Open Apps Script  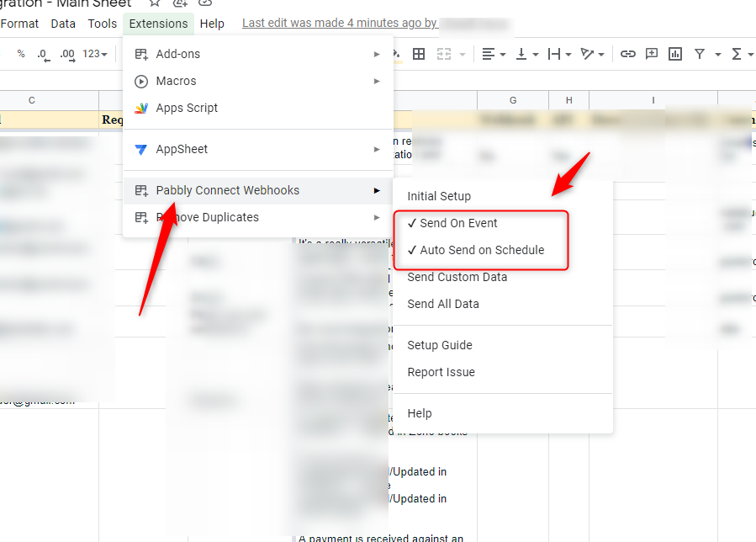(258, 108)
